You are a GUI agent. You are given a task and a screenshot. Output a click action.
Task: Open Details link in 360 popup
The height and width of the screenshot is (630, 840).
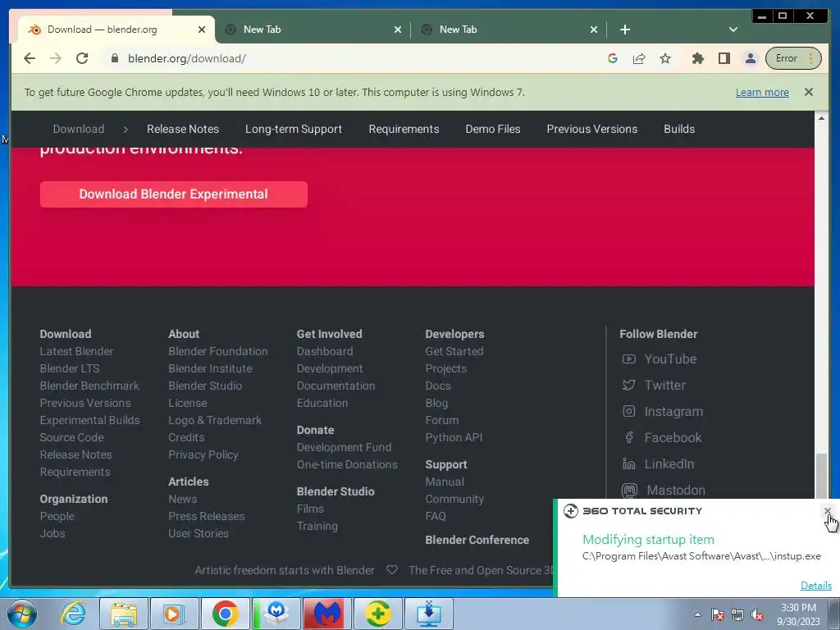pyautogui.click(x=816, y=586)
